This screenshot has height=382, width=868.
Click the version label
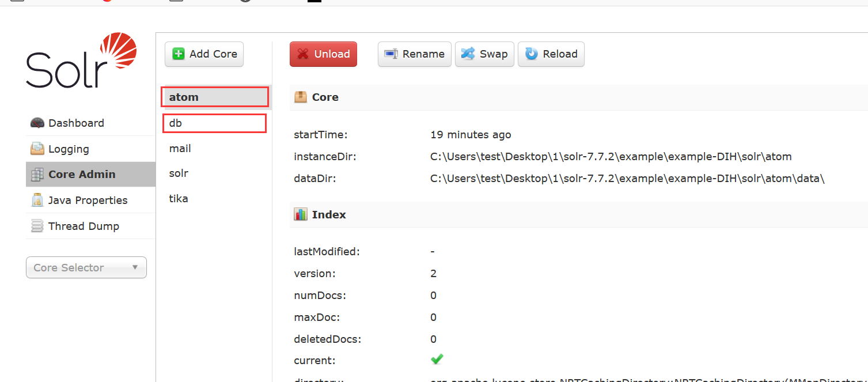click(314, 273)
